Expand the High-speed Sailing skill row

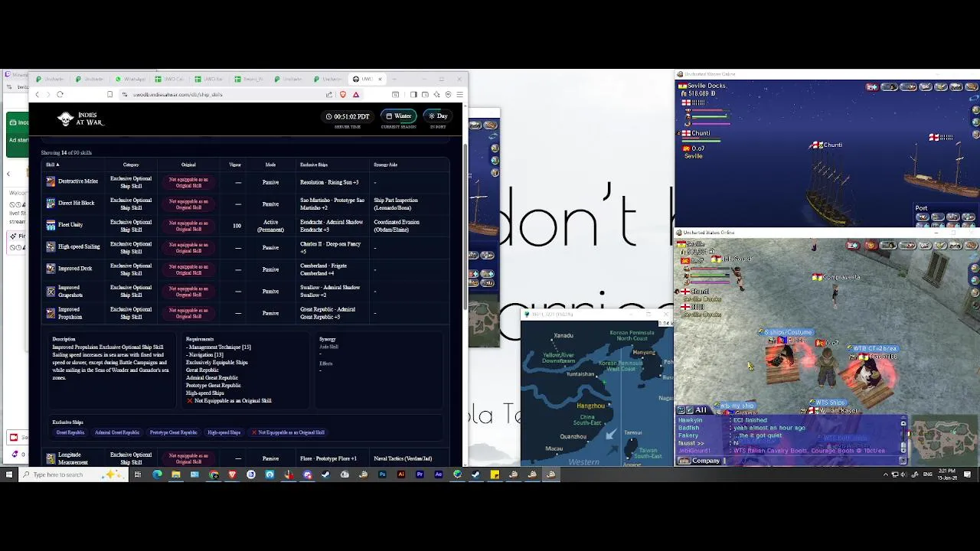pyautogui.click(x=245, y=247)
